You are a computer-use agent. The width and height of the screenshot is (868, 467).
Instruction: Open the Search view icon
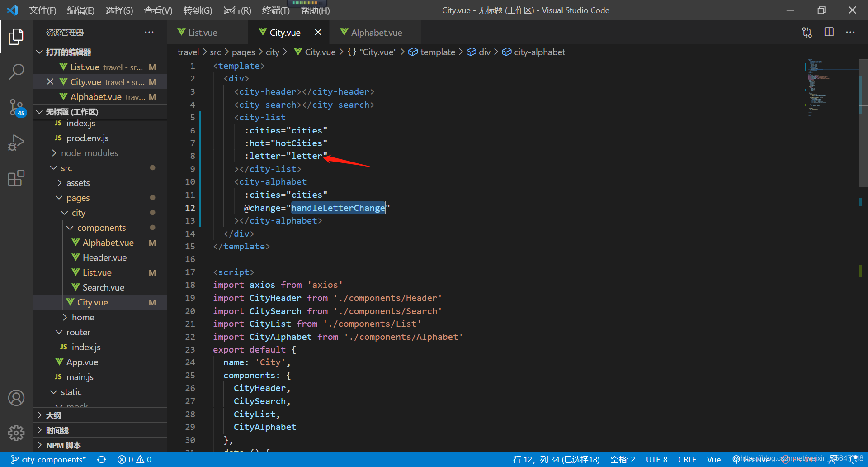tap(16, 72)
